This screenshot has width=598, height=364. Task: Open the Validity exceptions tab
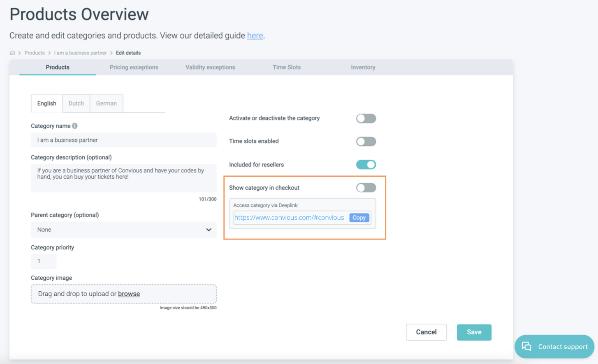(x=210, y=67)
